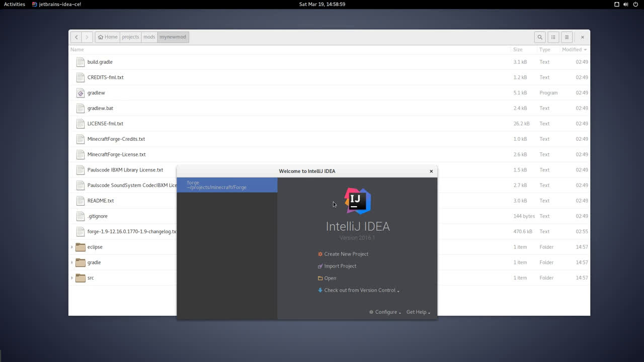Click Create New Project link
The height and width of the screenshot is (362, 644).
pyautogui.click(x=346, y=254)
